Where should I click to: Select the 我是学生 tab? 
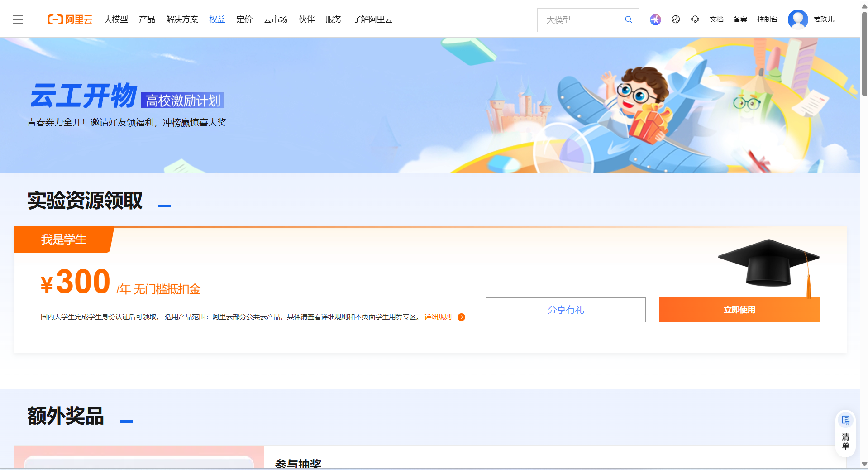pos(63,239)
